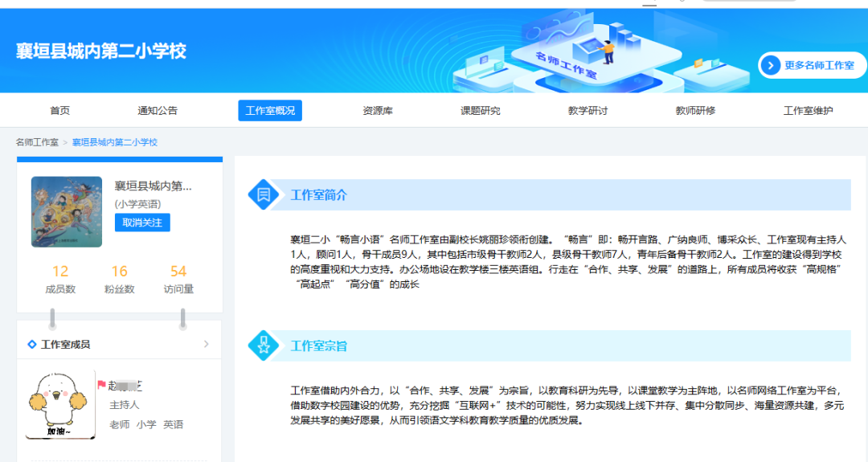Click the 老师 tag under the host
Screen dimensions: 868x462
click(120, 424)
